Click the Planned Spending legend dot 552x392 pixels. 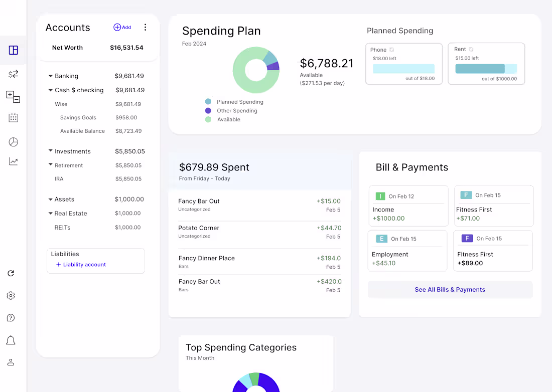click(208, 102)
